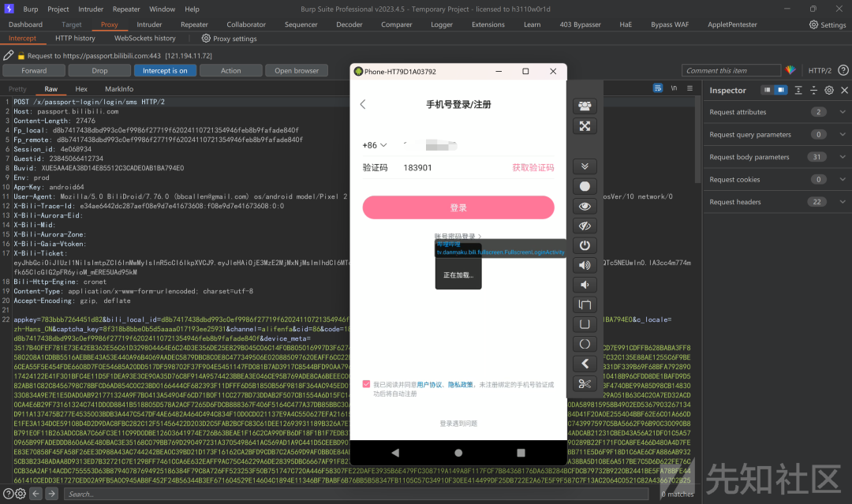
Task: Switch to HTTP history sub-tab
Action: tap(75, 38)
